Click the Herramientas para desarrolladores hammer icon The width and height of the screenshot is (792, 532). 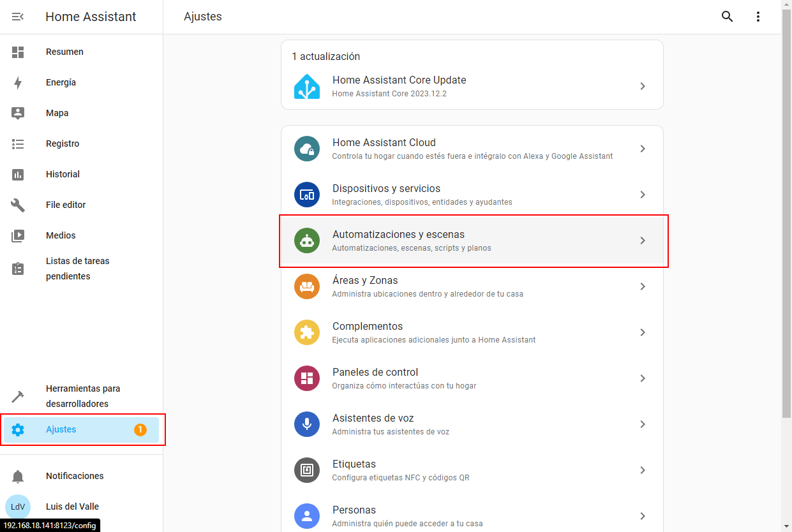pyautogui.click(x=18, y=396)
